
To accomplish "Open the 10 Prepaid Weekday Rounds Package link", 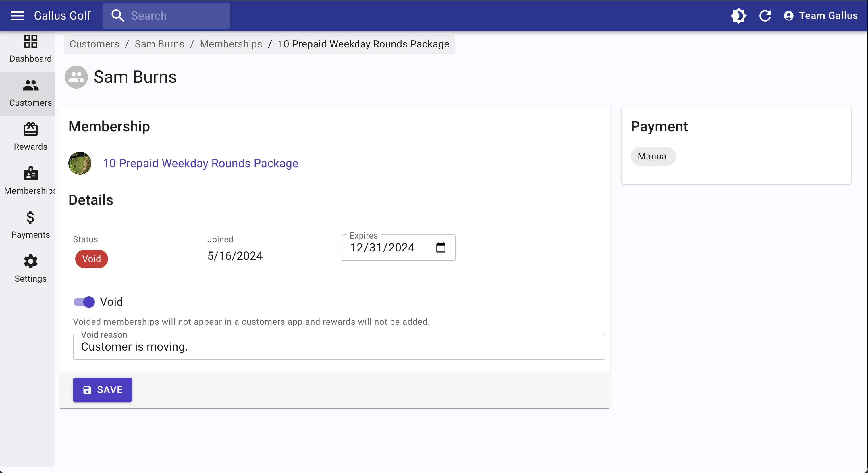I will [200, 163].
